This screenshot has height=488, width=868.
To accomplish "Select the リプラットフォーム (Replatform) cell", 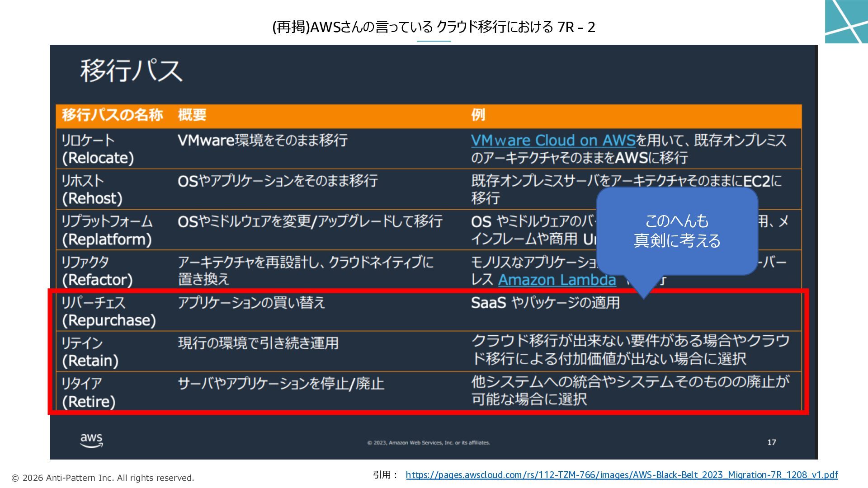I will coord(107,230).
